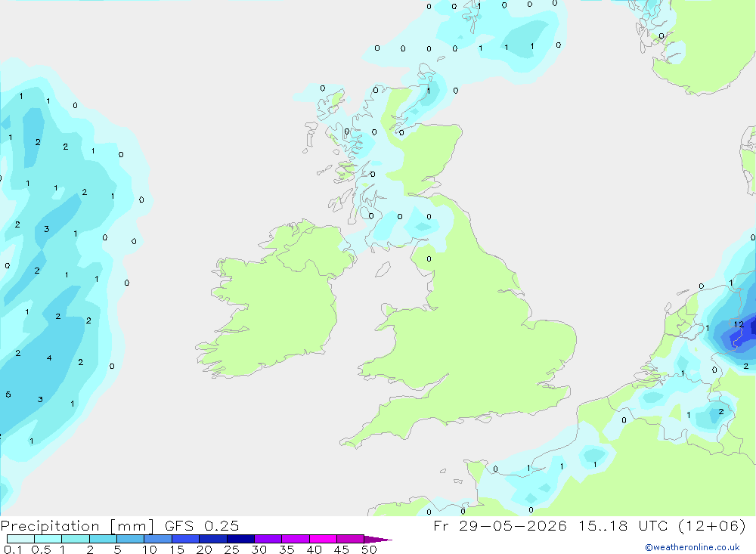Click the '4' precipitation value in the Atlantic
This screenshot has width=756, height=554.
49,358
